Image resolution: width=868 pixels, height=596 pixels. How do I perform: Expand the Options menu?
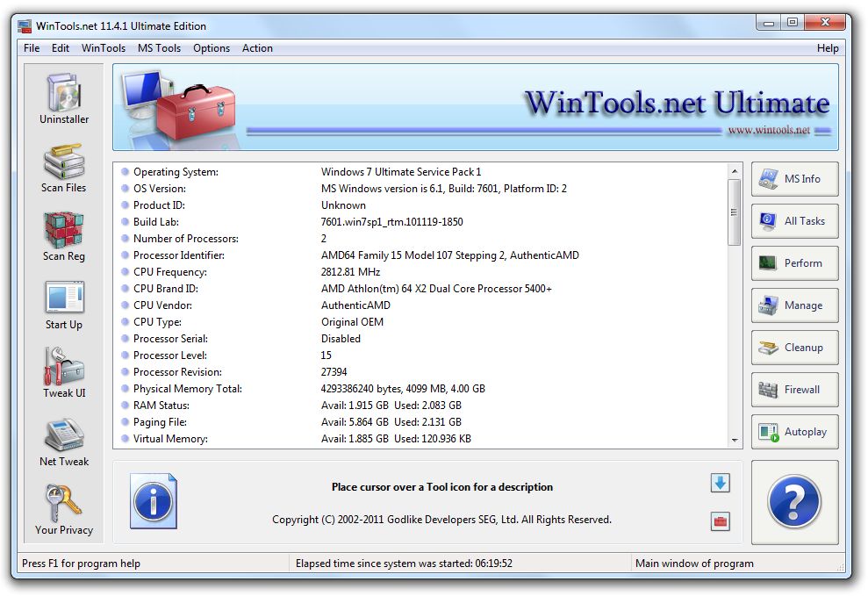coord(212,48)
